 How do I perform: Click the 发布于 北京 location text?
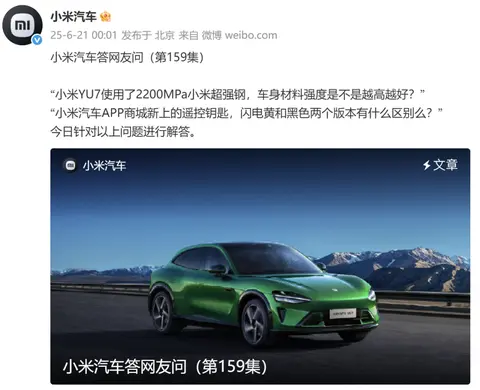pos(148,35)
